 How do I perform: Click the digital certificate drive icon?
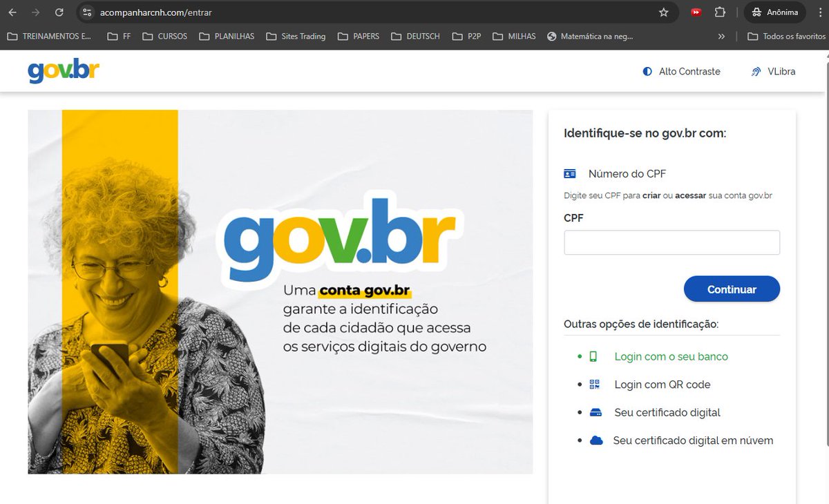coord(595,413)
